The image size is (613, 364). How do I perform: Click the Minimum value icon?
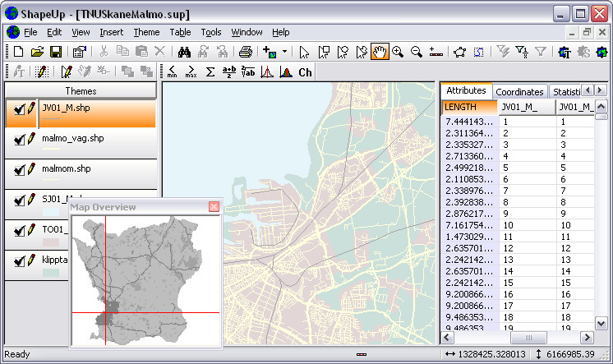pyautogui.click(x=172, y=71)
